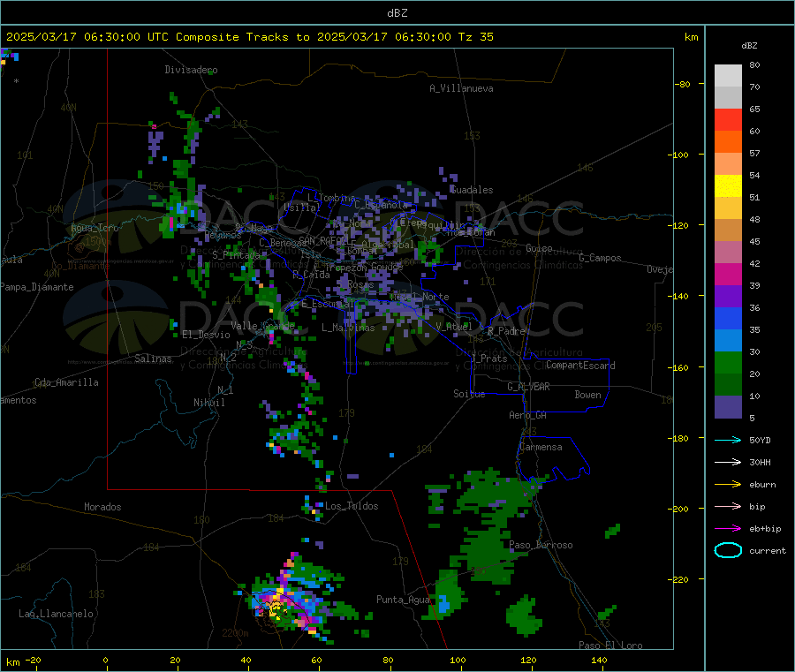
Task: Select the slate purple 5-10 dBZ band
Action: pyautogui.click(x=728, y=407)
